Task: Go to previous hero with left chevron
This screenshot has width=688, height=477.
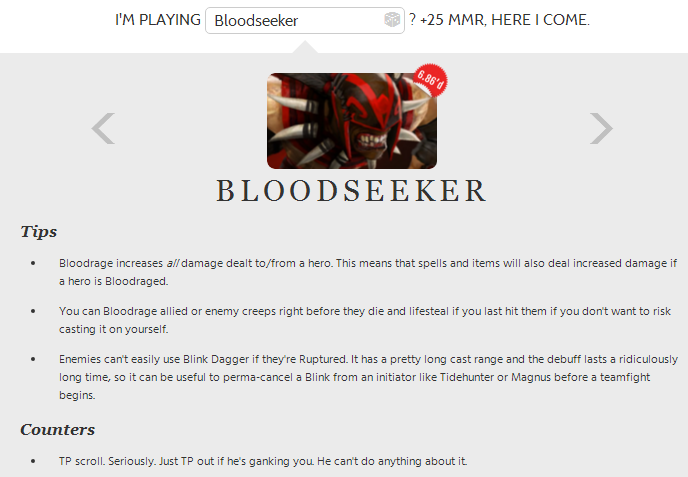Action: point(104,128)
